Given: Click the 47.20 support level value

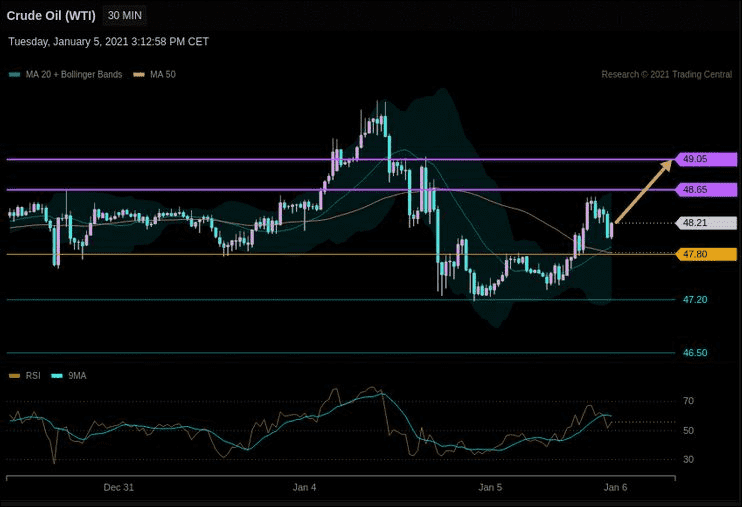Looking at the screenshot, I should [x=695, y=300].
